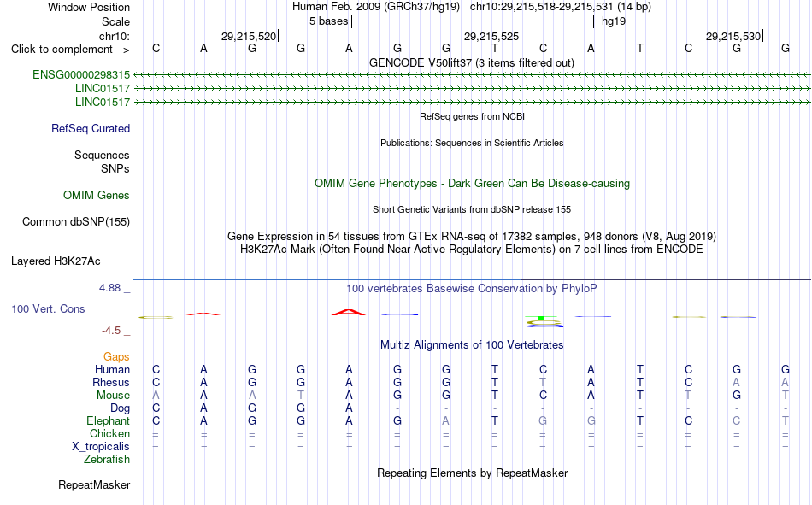Screen dimensions: 812x505
Task: Click the Scale track label
Action: [115, 21]
